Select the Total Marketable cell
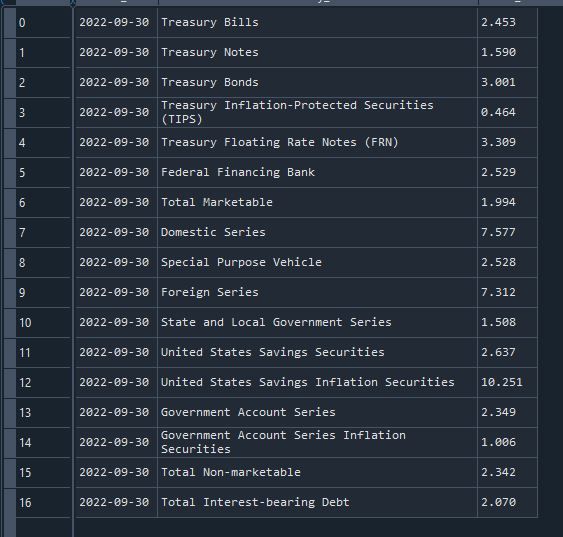Viewport: 563px width, 537px height. click(317, 202)
